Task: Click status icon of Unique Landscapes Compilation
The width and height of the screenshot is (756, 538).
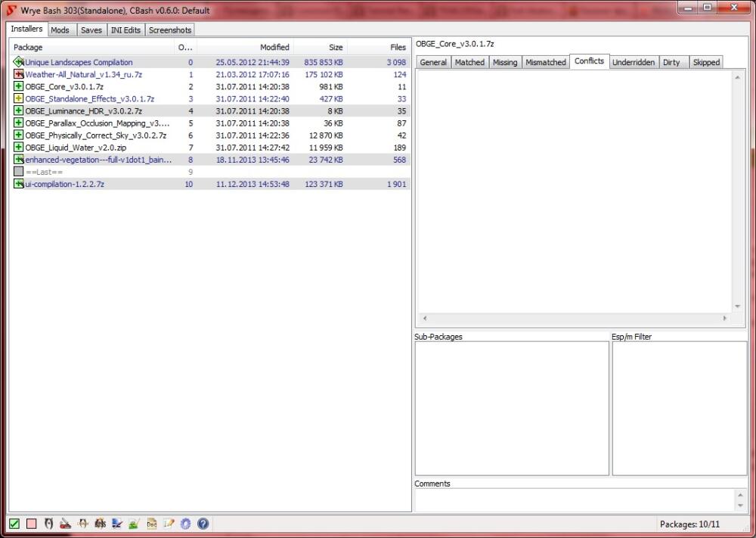Action: [x=18, y=62]
